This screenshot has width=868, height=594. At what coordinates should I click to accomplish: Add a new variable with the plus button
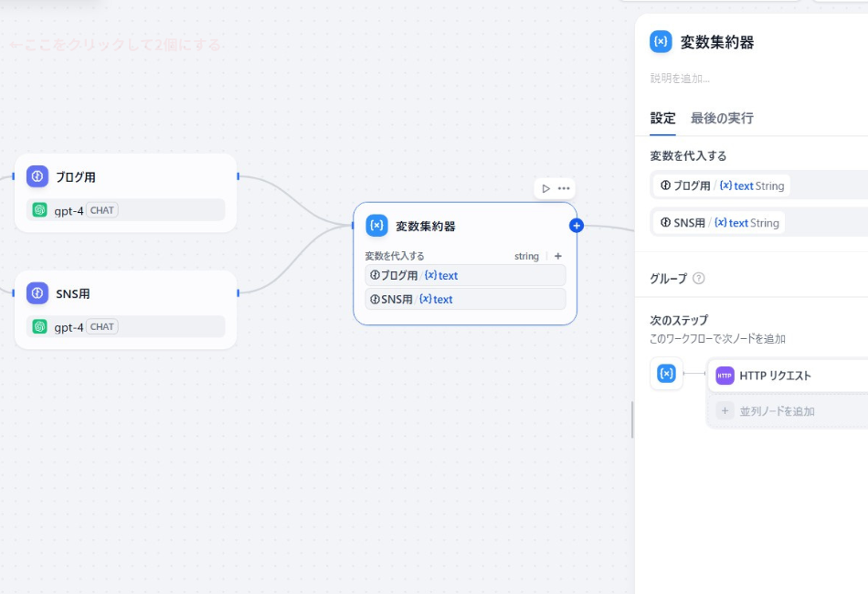[x=557, y=256]
